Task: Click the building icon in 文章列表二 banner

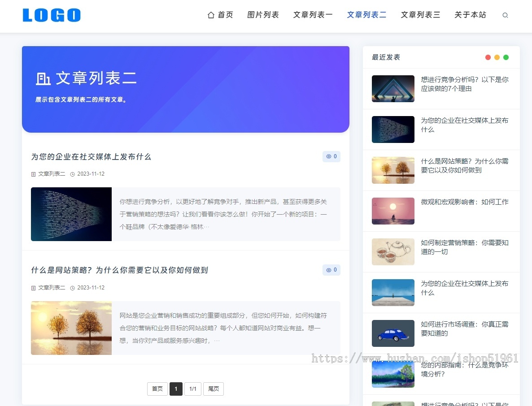Action: pos(43,78)
